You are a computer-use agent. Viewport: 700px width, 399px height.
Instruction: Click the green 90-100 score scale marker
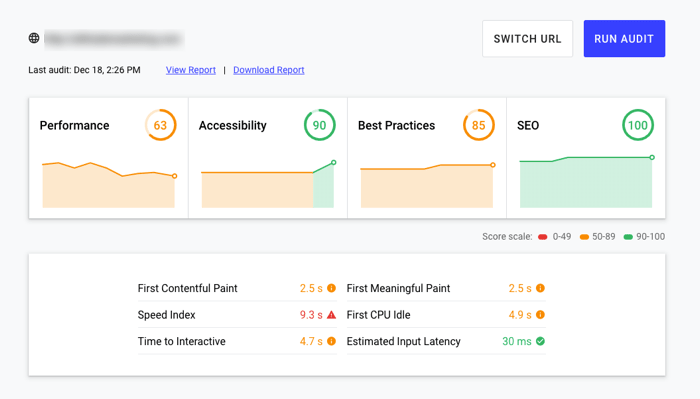(628, 237)
